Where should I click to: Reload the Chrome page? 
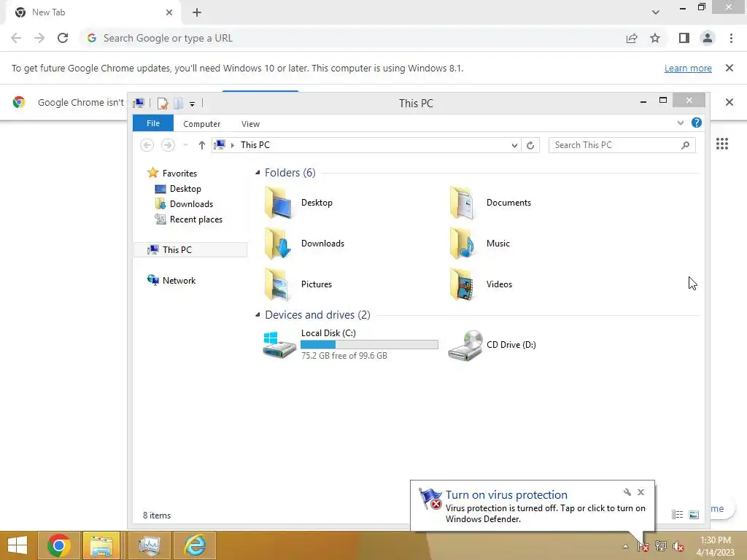click(63, 38)
